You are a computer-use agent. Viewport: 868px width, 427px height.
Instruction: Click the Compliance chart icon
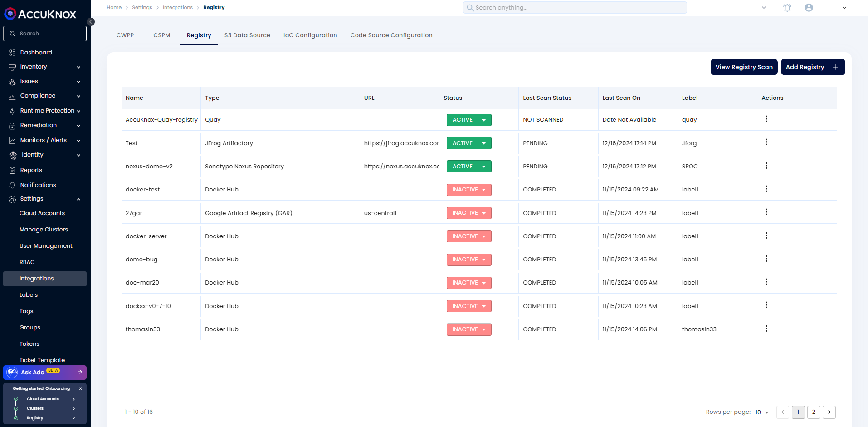[x=12, y=96]
